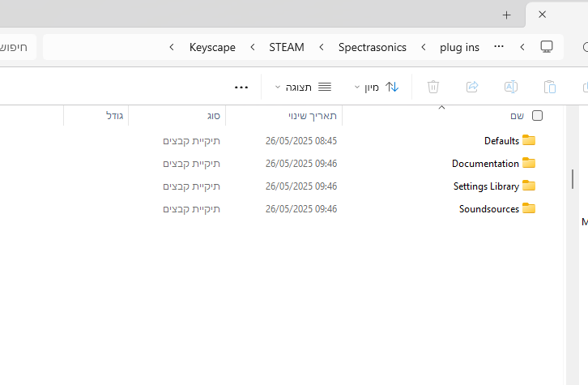Open the תצוגה view dropdown
Viewport: 588px width, 385px height.
pyautogui.click(x=303, y=88)
